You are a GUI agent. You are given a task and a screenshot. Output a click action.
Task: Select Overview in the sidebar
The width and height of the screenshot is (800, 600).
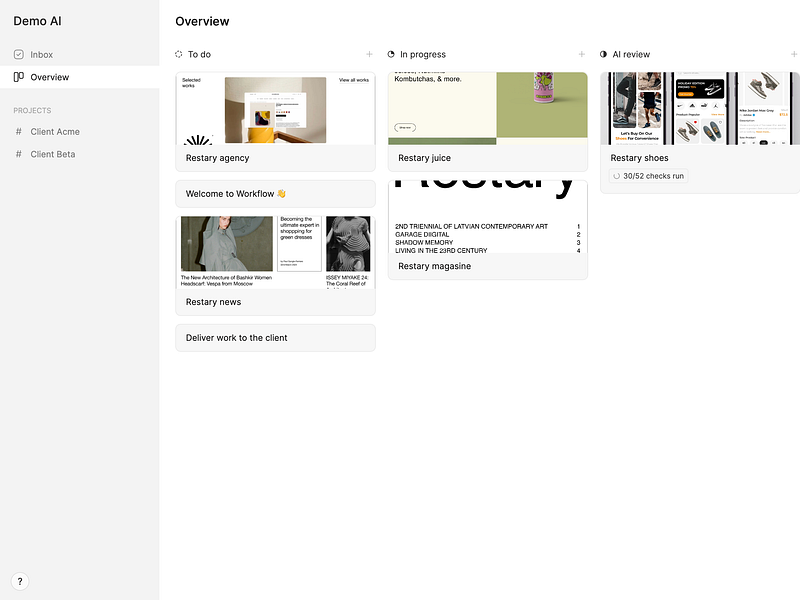pos(80,77)
